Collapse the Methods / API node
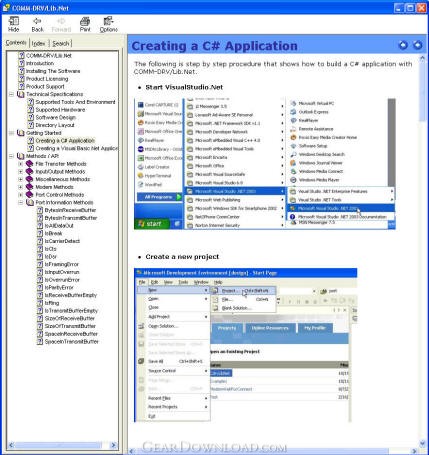 click(11, 156)
